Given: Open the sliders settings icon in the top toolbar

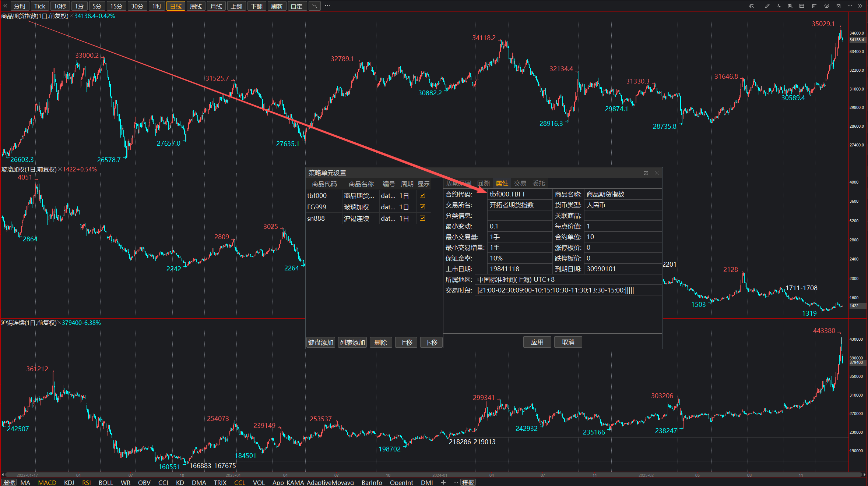Looking at the screenshot, I should 779,6.
